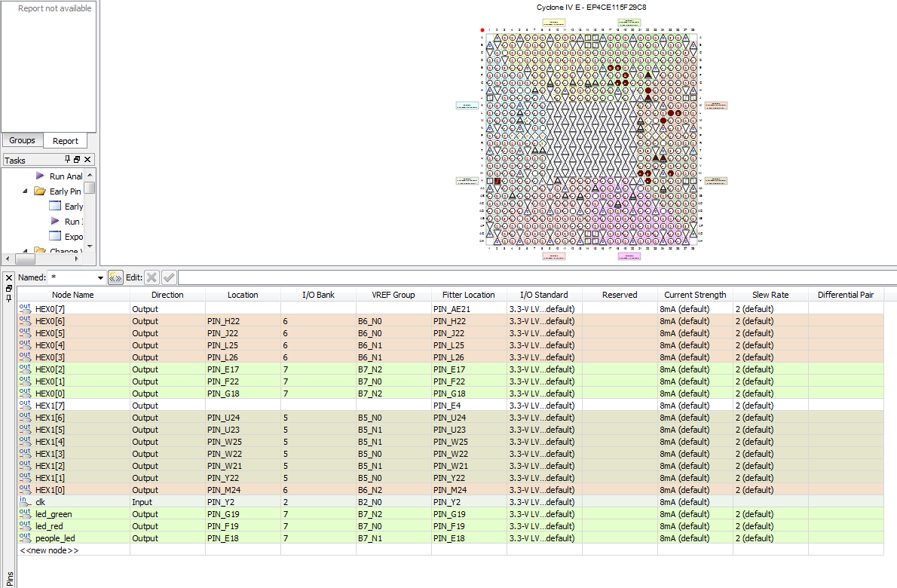Switch to the Groups tab
Viewport: 897px width, 588px height.
pyautogui.click(x=22, y=140)
